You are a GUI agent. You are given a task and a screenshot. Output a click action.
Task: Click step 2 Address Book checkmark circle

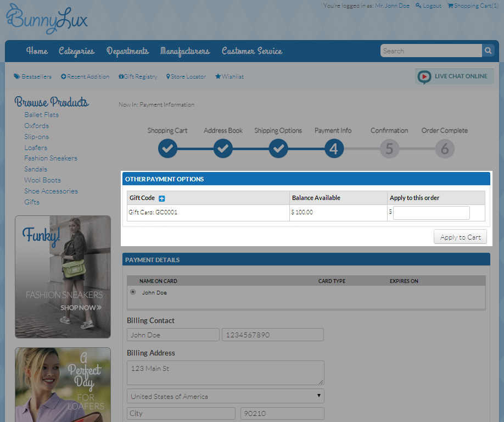pyautogui.click(x=223, y=148)
